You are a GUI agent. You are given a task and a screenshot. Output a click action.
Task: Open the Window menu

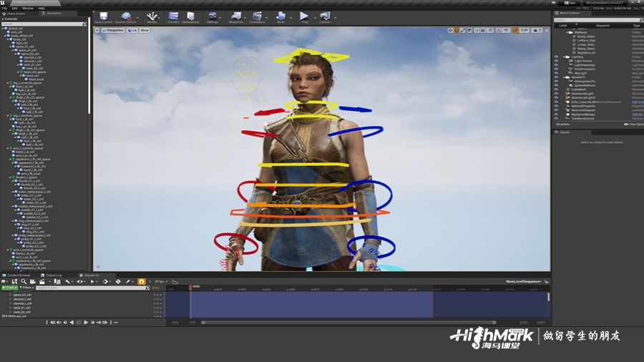coord(28,8)
